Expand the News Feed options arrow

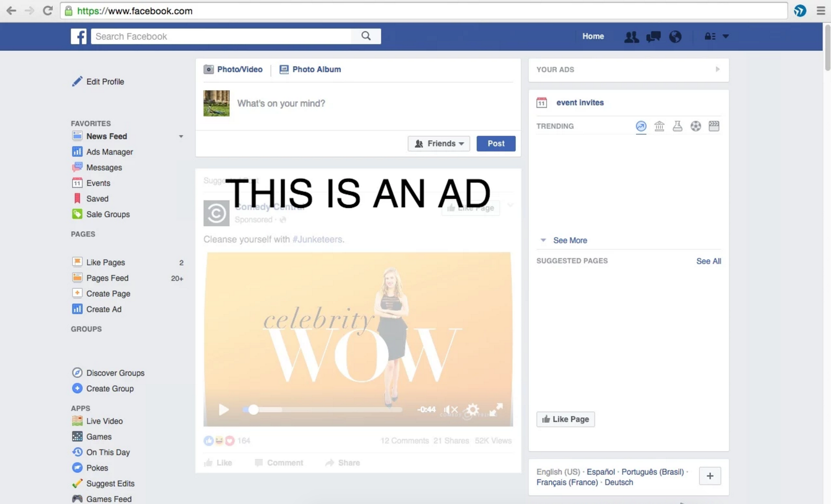tap(181, 136)
